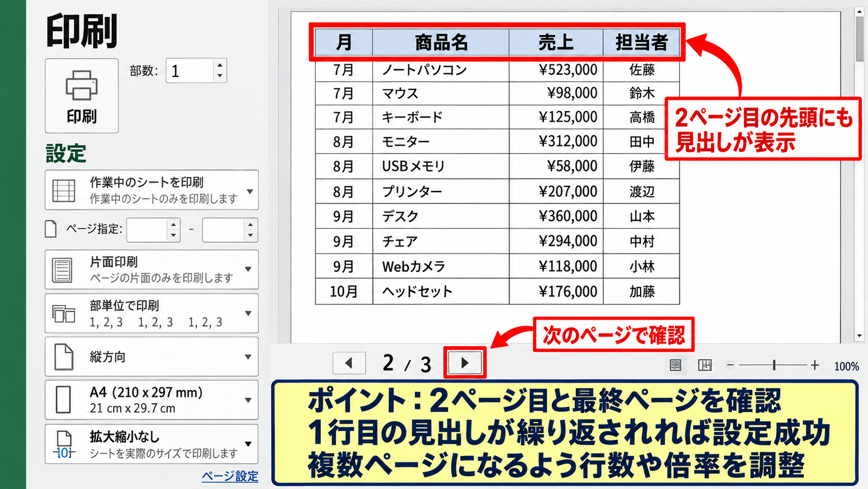Click the first ページ指定 start page field

(x=147, y=230)
